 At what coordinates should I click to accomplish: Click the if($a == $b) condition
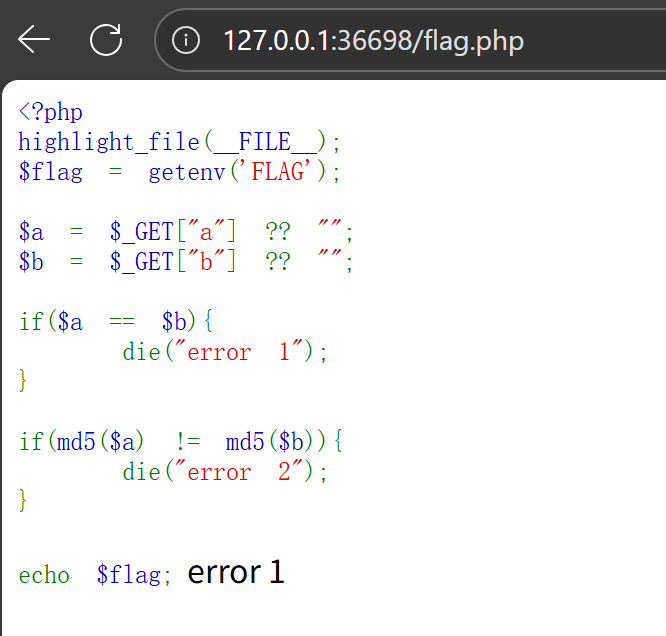[x=116, y=323]
